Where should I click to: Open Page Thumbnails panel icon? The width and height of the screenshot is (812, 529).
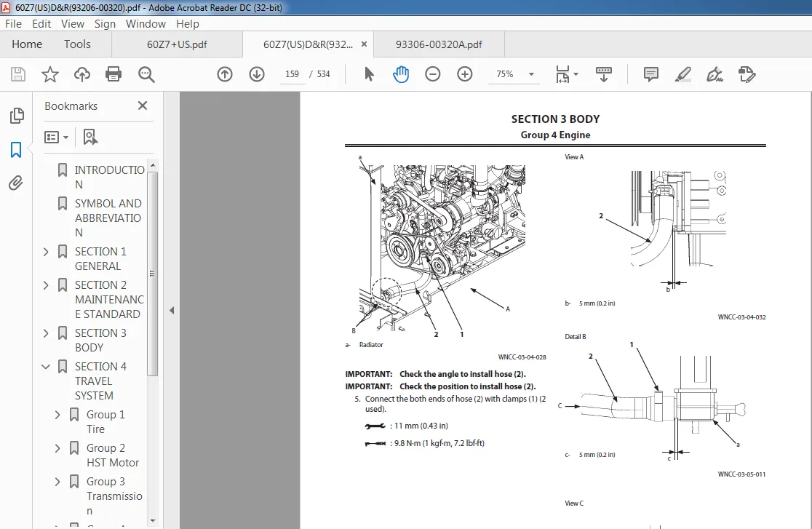(17, 116)
